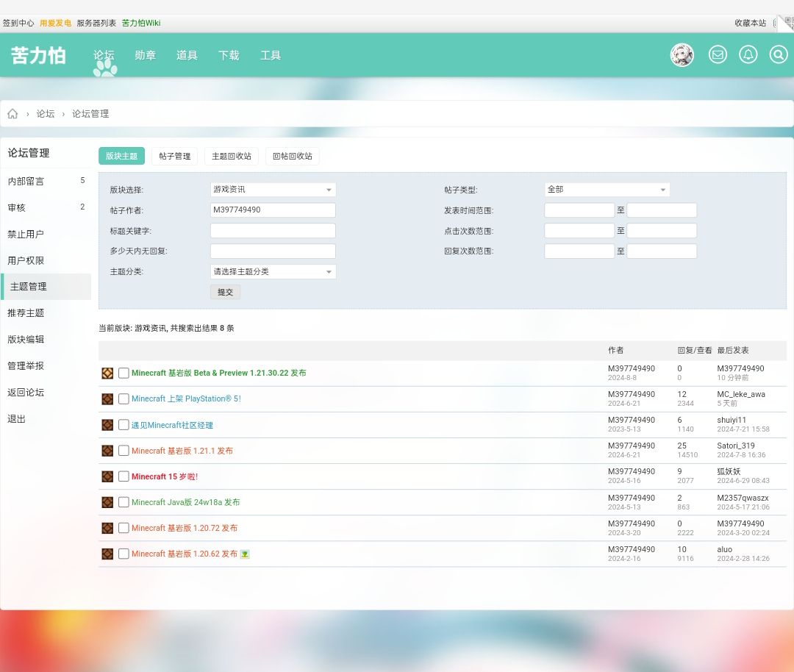Click 收藏本站 in the top bar
Viewport: 794px width, 672px height.
click(x=751, y=23)
